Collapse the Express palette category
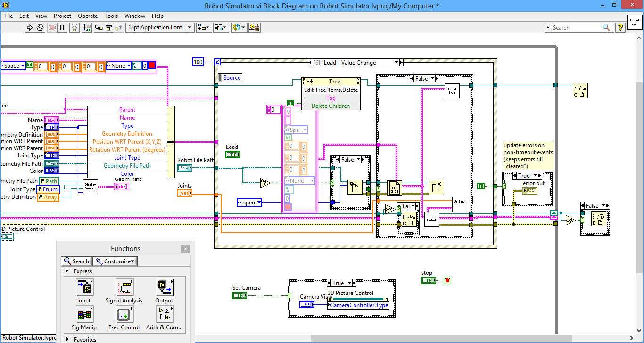Image resolution: width=644 pixels, height=343 pixels. 67,271
